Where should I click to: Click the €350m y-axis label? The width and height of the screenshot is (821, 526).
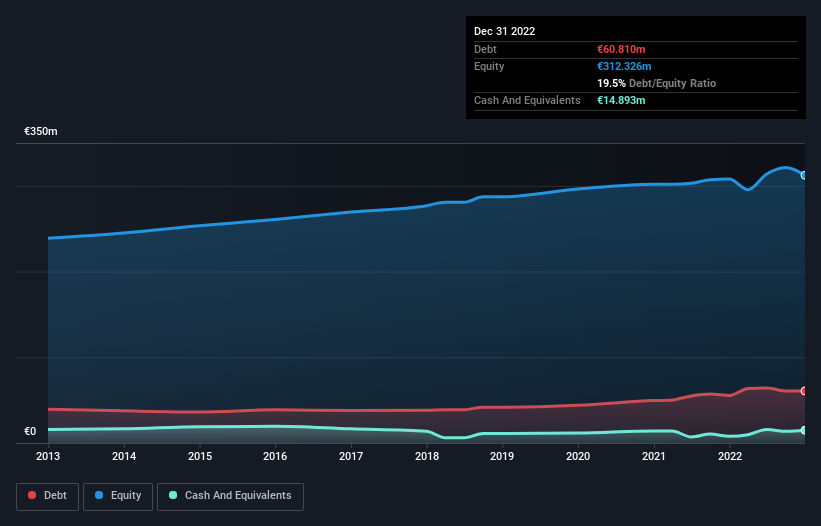click(41, 131)
